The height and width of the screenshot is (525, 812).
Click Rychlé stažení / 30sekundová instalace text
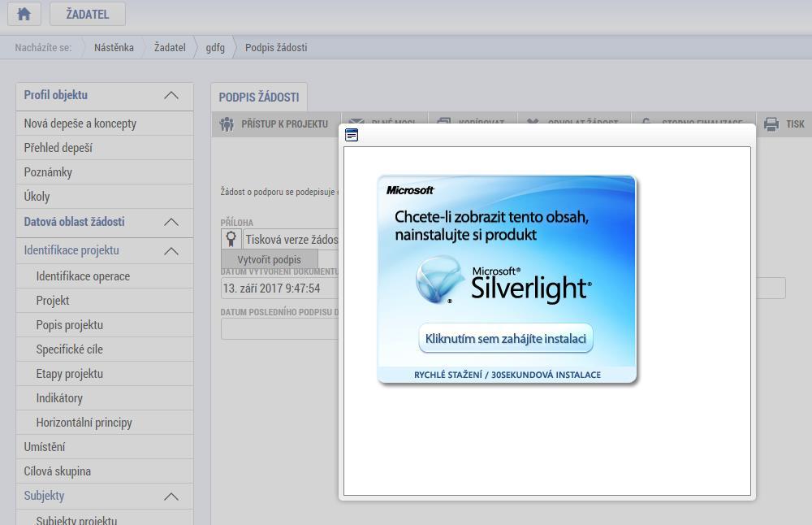pos(507,375)
